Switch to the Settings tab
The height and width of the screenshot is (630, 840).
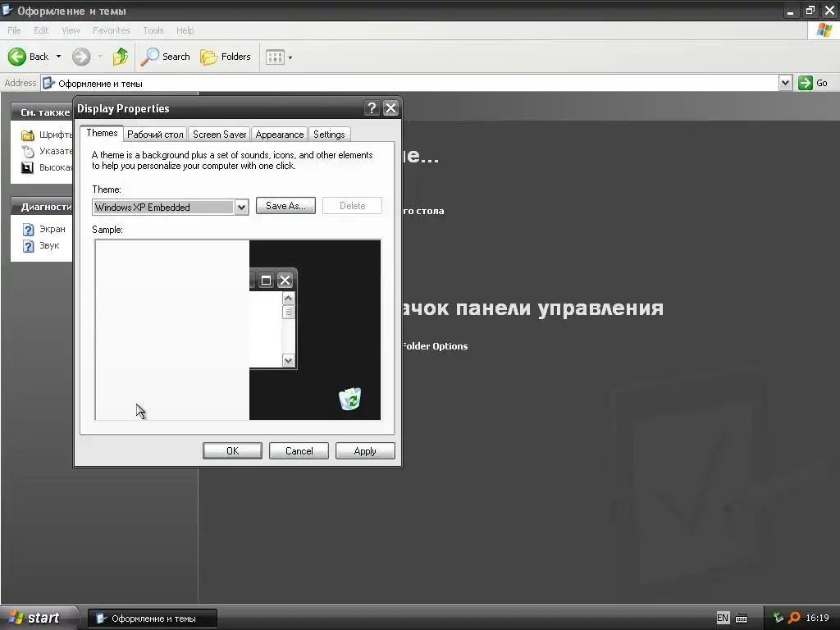(x=329, y=135)
